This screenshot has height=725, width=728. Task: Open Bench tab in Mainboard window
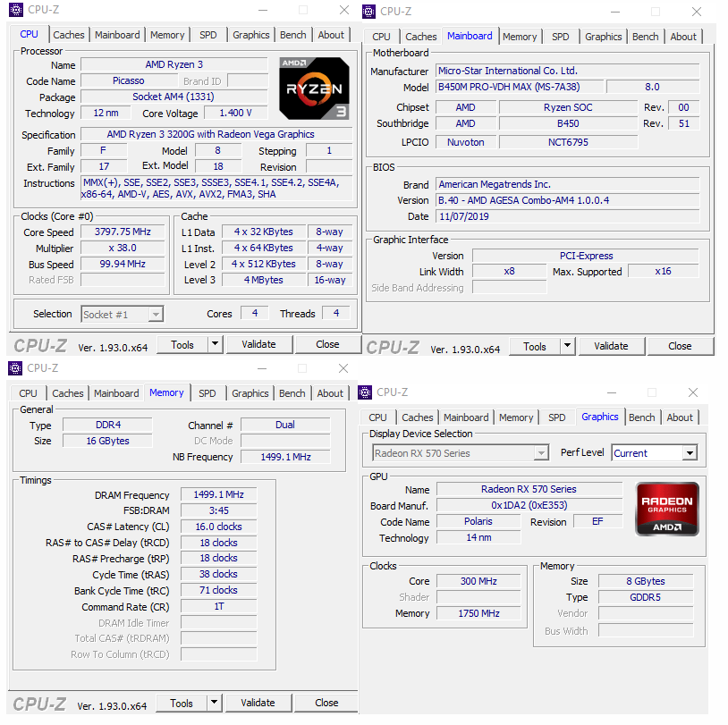pyautogui.click(x=646, y=37)
